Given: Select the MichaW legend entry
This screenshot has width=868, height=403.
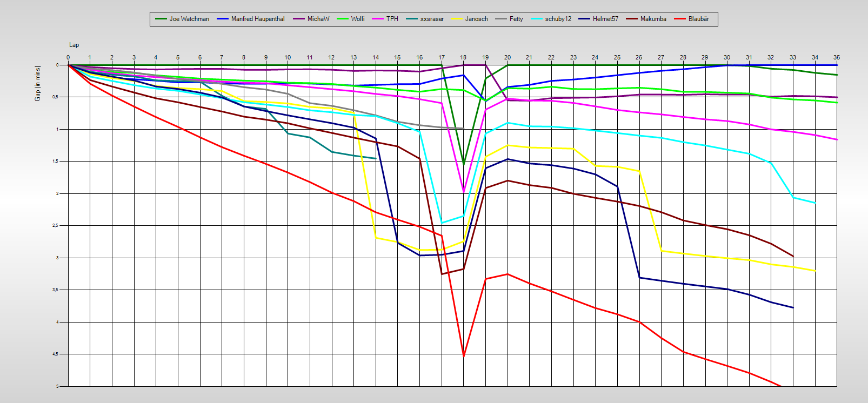Looking at the screenshot, I should (x=311, y=19).
